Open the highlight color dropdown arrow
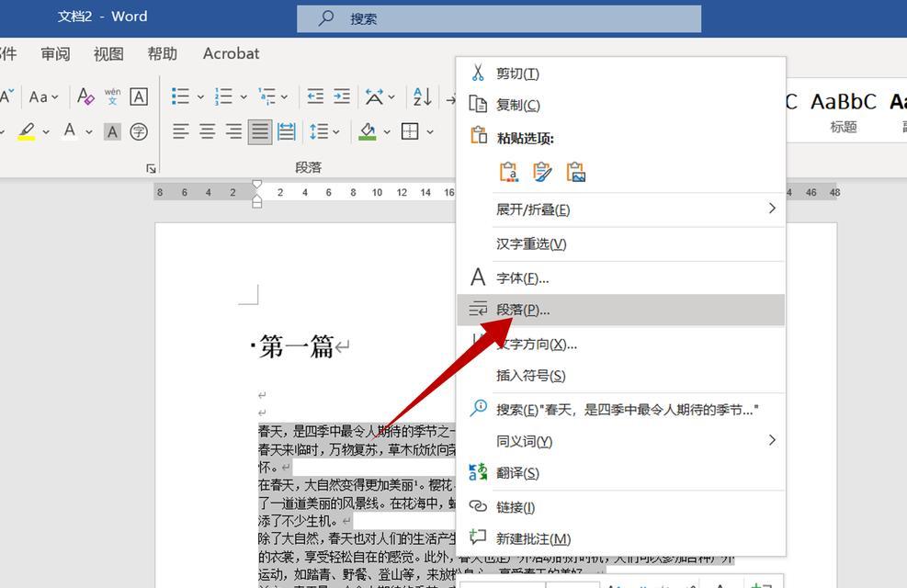The height and width of the screenshot is (588, 907). point(46,131)
